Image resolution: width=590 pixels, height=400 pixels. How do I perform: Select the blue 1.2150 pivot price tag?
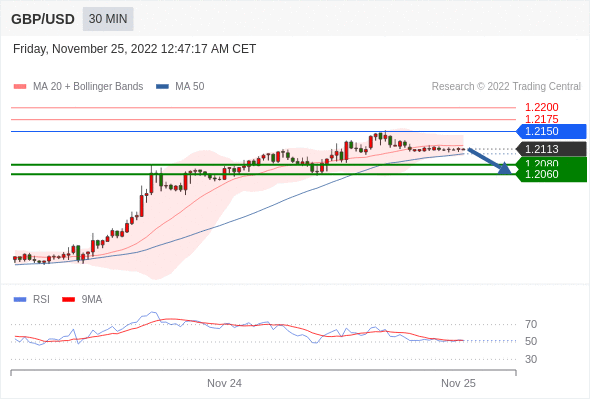551,131
